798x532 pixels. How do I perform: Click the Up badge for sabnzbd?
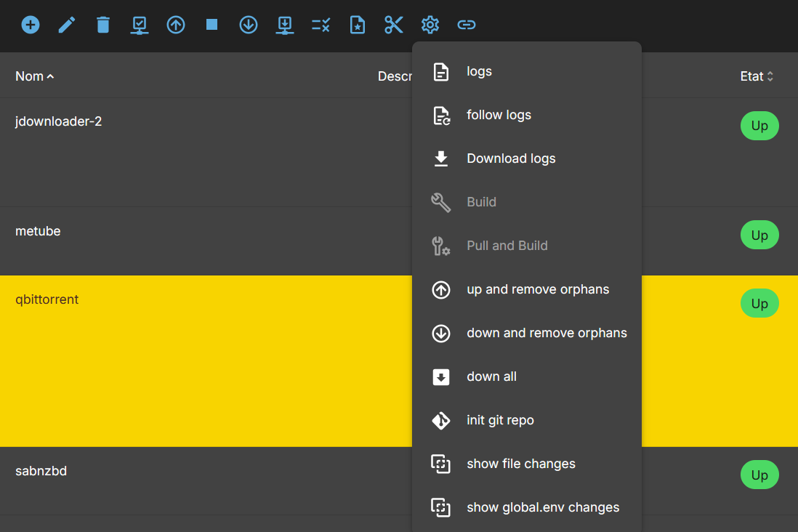(x=759, y=475)
